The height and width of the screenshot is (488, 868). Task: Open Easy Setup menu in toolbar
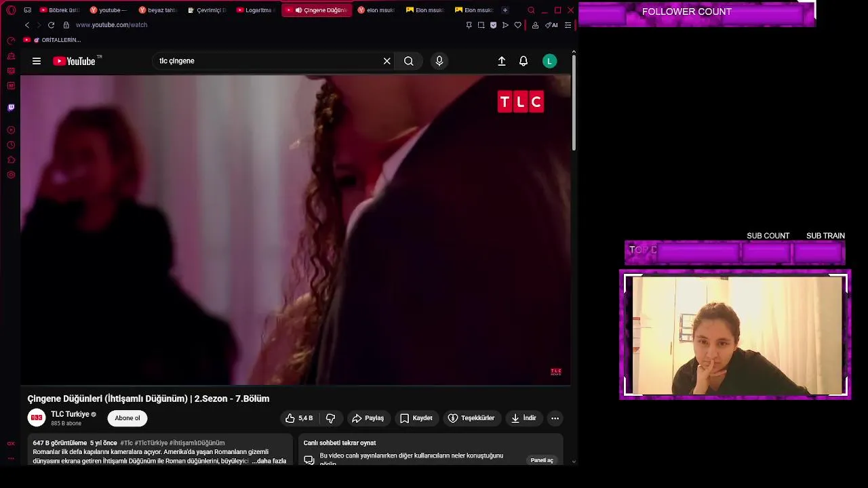click(x=568, y=25)
